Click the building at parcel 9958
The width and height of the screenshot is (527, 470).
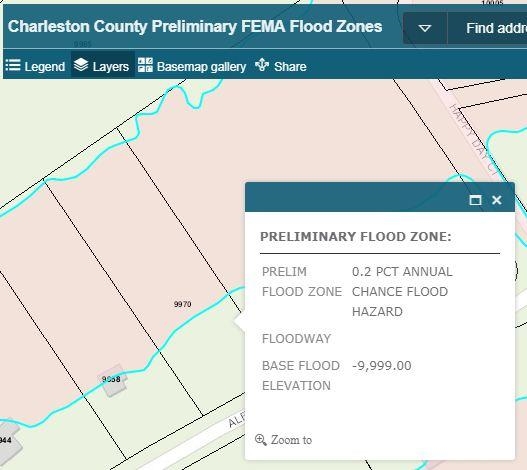point(113,381)
